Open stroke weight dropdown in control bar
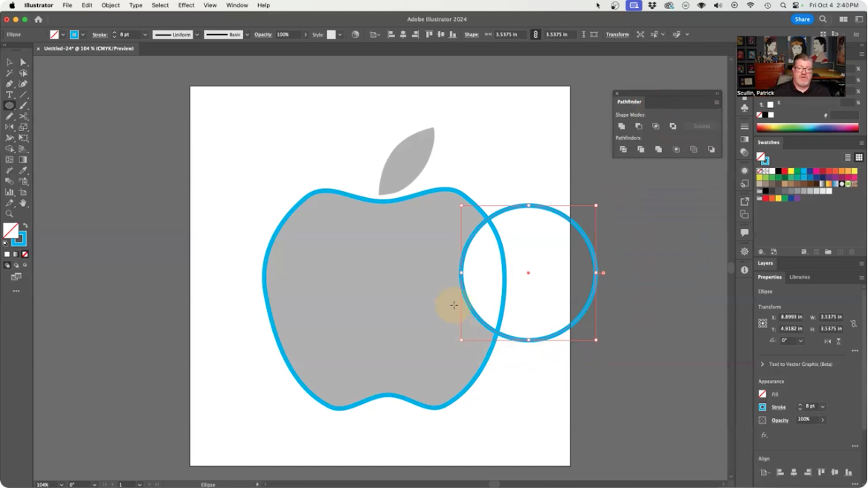 (145, 34)
